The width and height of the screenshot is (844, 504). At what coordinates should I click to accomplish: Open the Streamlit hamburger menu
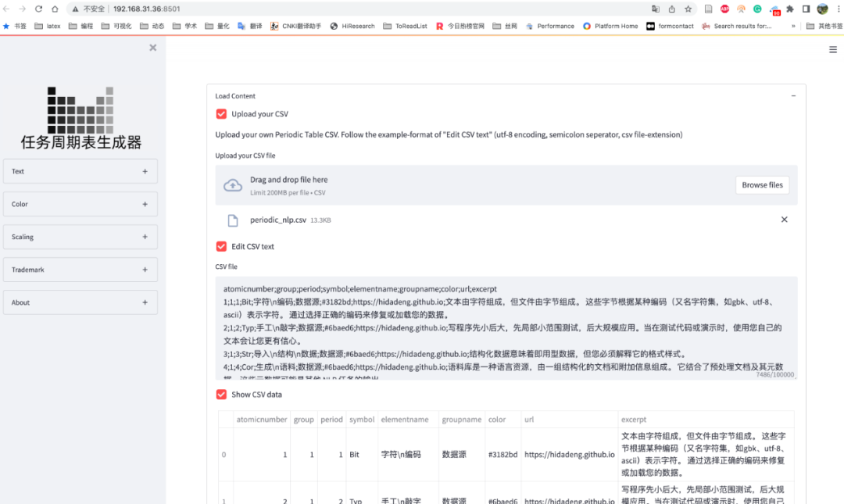pyautogui.click(x=833, y=49)
